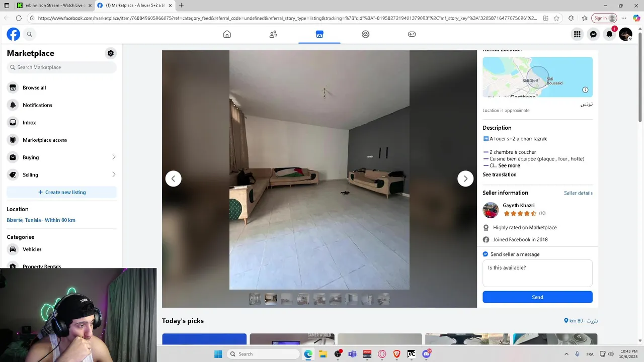Open seller Gayeth Khazri profile name
644x362 pixels.
[x=519, y=205]
